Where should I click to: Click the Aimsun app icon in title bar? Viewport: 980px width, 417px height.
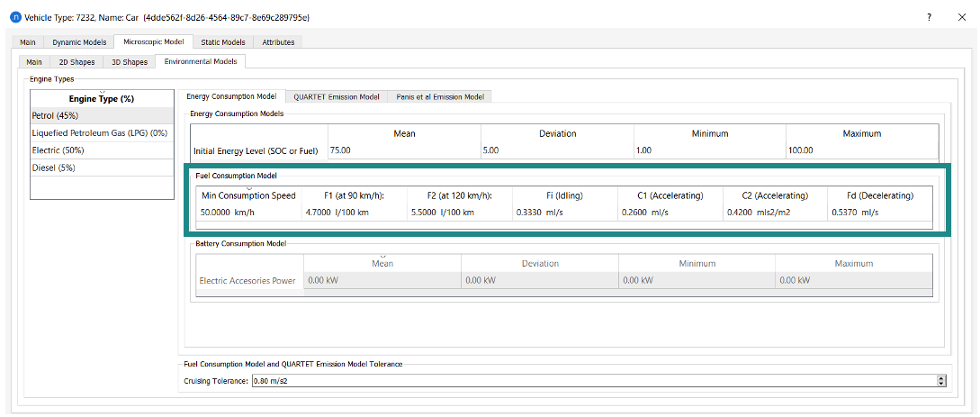[x=15, y=17]
